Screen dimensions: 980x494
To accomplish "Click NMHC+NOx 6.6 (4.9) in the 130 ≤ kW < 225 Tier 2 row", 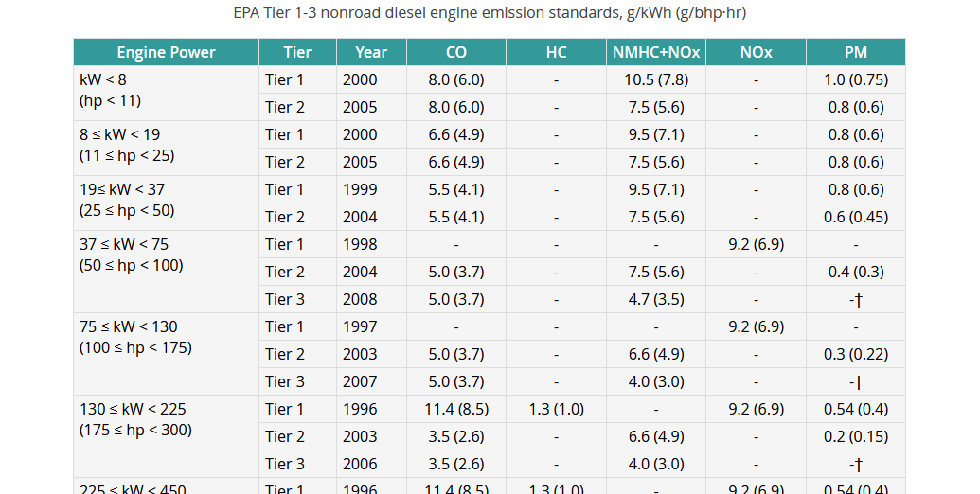I will point(656,437).
